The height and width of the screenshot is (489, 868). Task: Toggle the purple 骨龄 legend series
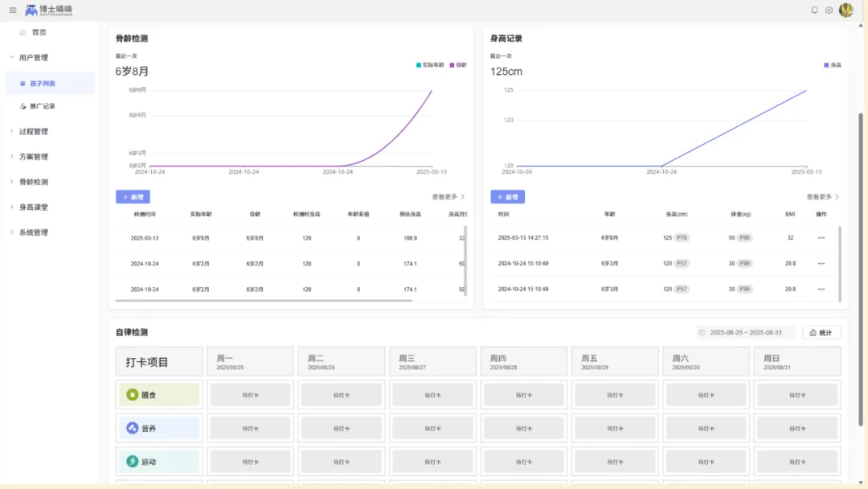(458, 65)
